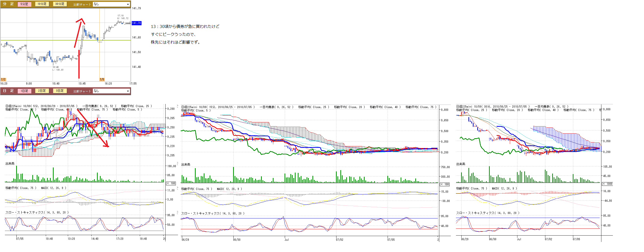Click the dropdown arrow of 分足 comparison box
Viewport: 644px width, 252px height.
pyautogui.click(x=128, y=4)
